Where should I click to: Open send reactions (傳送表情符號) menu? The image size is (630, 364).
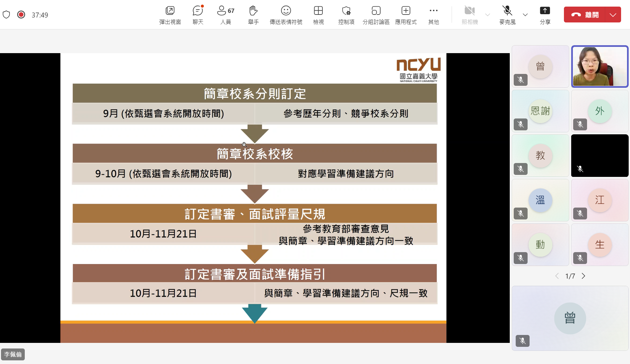[x=286, y=15]
